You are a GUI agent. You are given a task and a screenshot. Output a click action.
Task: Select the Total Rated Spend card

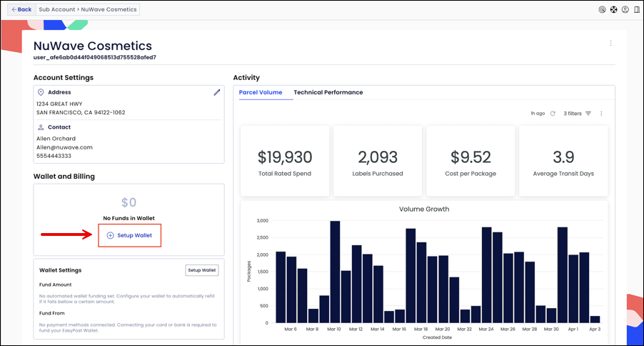point(285,161)
